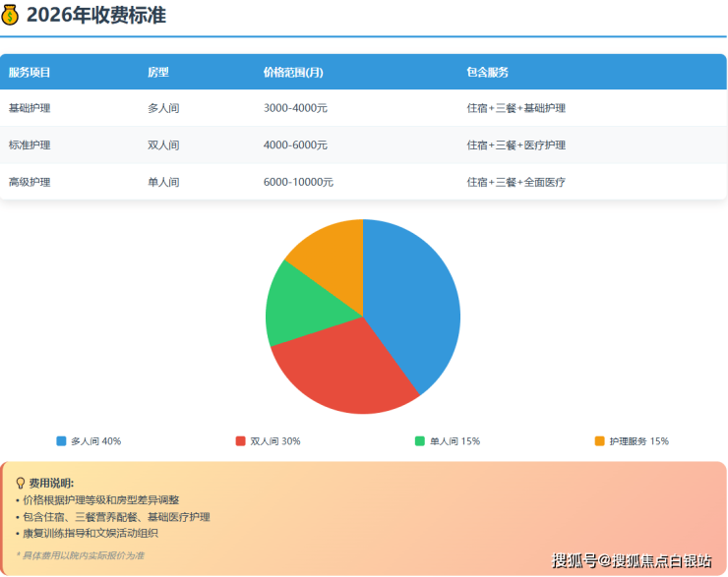
Task: Select the red 双人间 30% legend marker
Action: 240,441
